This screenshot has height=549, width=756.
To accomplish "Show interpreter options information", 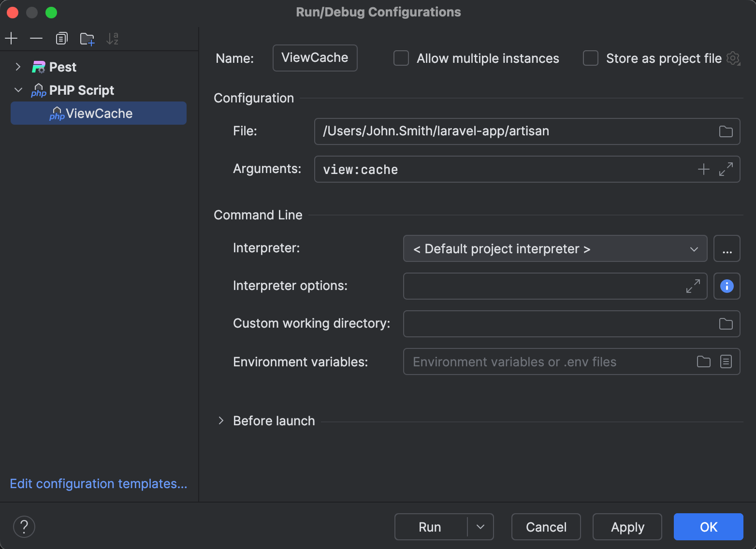I will [x=727, y=286].
